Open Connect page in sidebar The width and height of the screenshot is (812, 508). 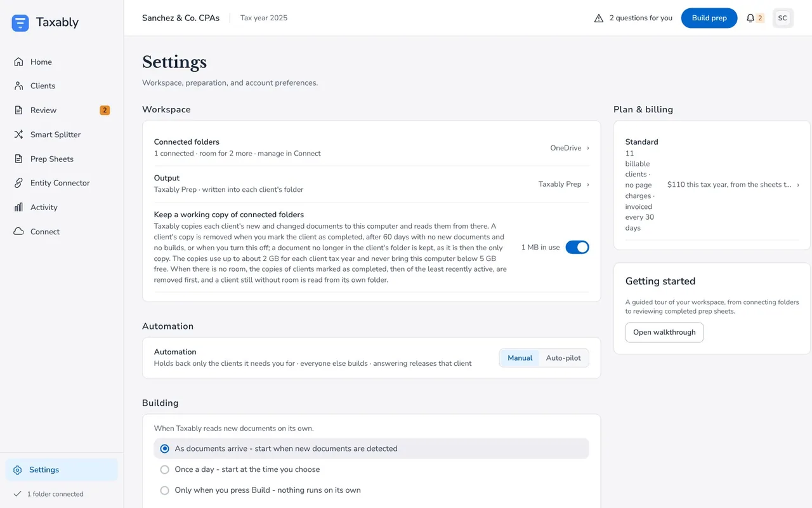pos(62,231)
